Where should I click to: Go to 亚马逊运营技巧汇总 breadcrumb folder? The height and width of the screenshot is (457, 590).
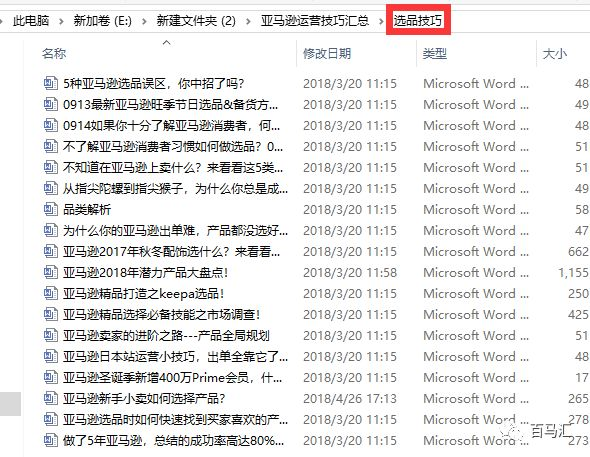315,21
